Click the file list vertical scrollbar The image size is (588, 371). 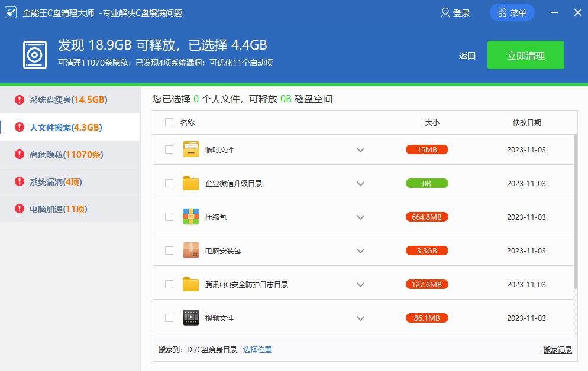pyautogui.click(x=576, y=211)
